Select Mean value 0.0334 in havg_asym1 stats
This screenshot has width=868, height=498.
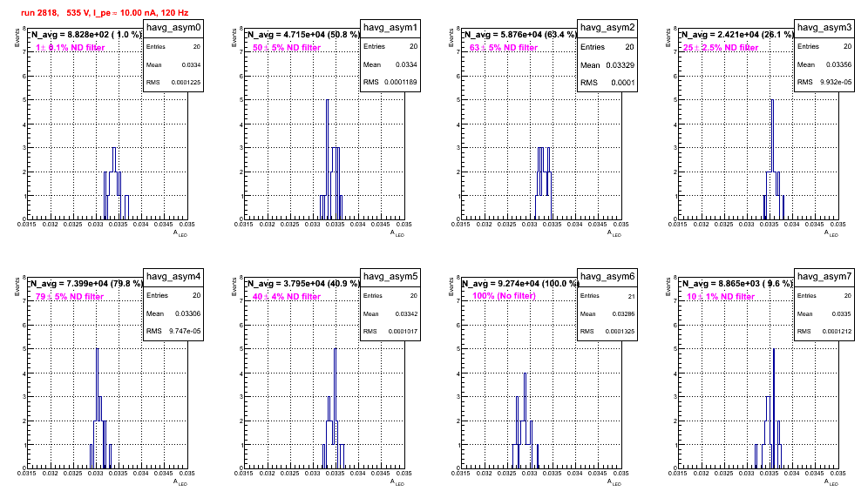406,64
